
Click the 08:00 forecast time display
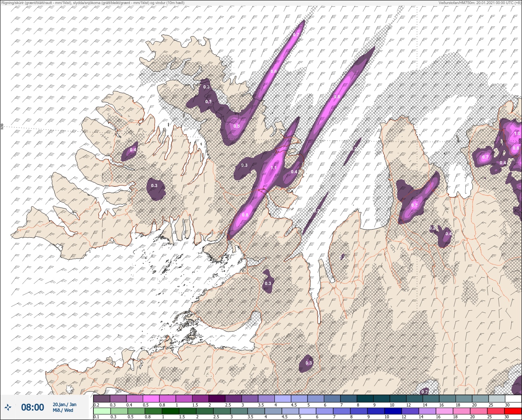click(x=32, y=407)
